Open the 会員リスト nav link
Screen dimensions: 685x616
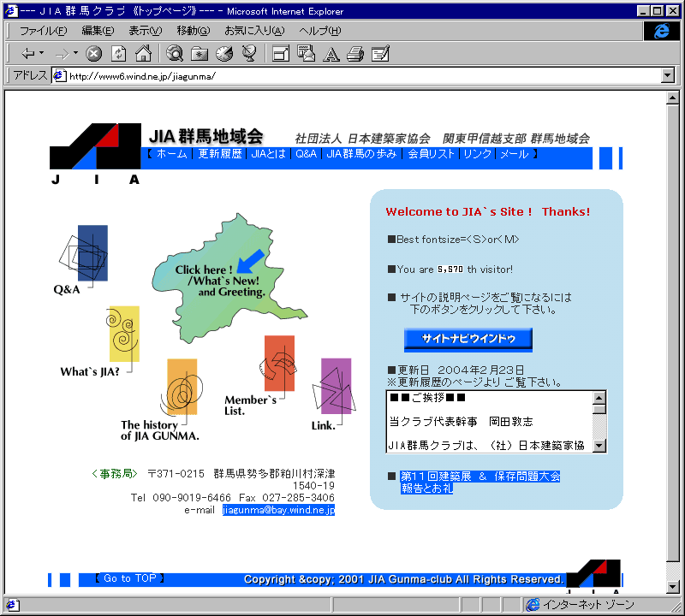point(431,154)
